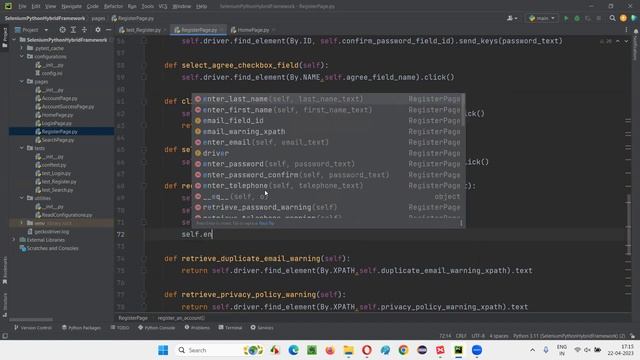
Task: Open completion popup options three-dot icon
Action: click(x=461, y=223)
